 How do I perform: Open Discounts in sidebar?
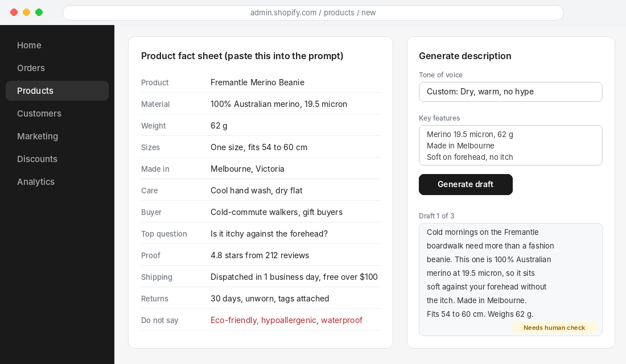pos(37,159)
